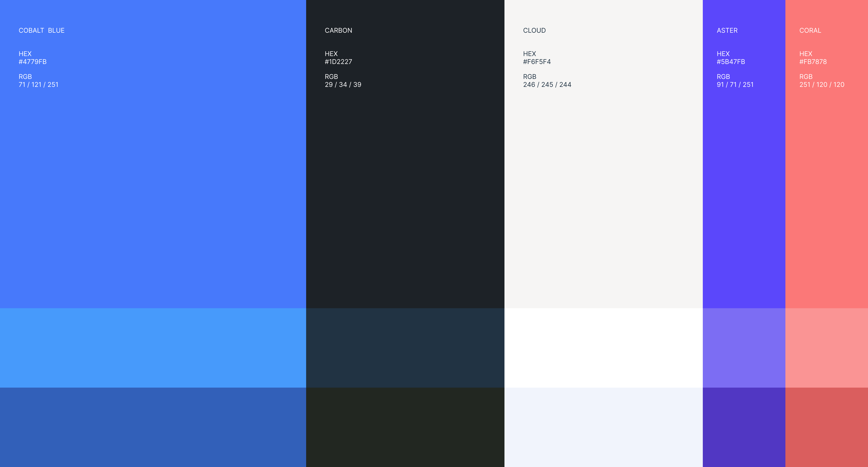
Task: Select the CORAL color name
Action: 810,30
